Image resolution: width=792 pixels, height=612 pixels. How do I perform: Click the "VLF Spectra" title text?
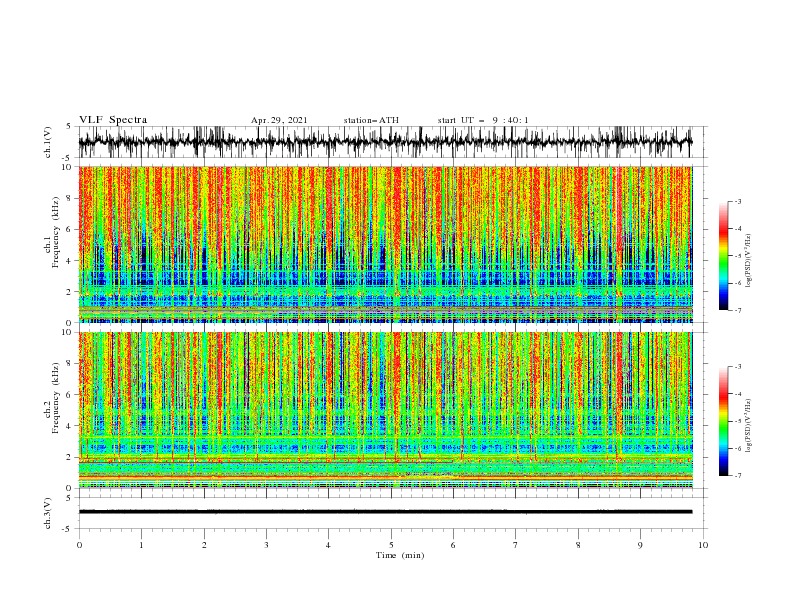[x=113, y=120]
